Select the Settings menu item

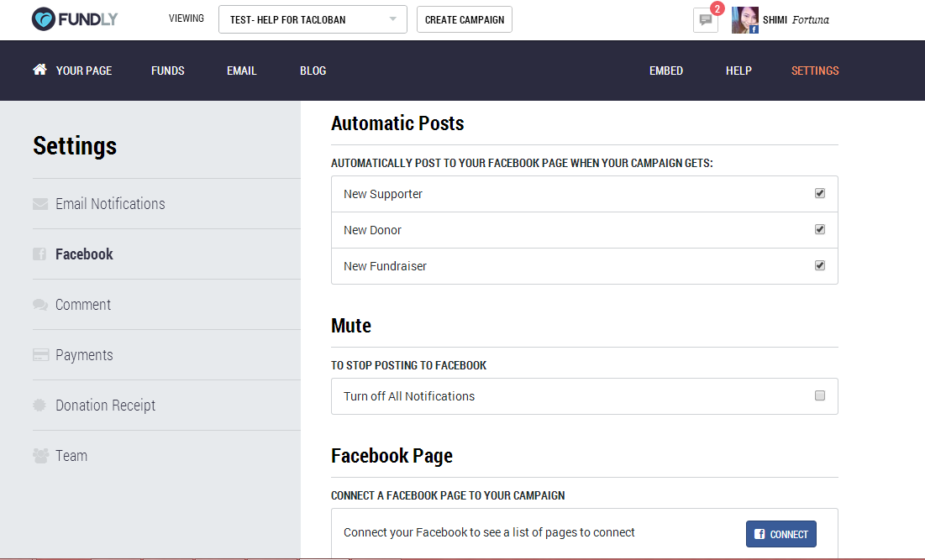click(815, 71)
